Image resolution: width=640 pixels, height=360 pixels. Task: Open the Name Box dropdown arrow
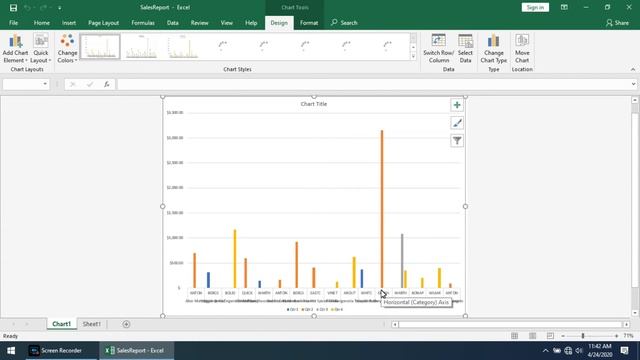pyautogui.click(x=44, y=84)
